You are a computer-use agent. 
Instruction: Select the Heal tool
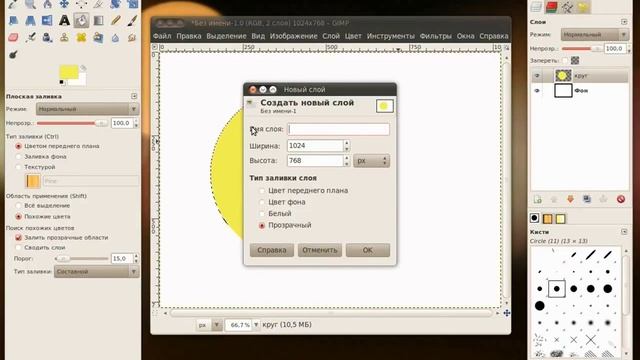(x=81, y=38)
